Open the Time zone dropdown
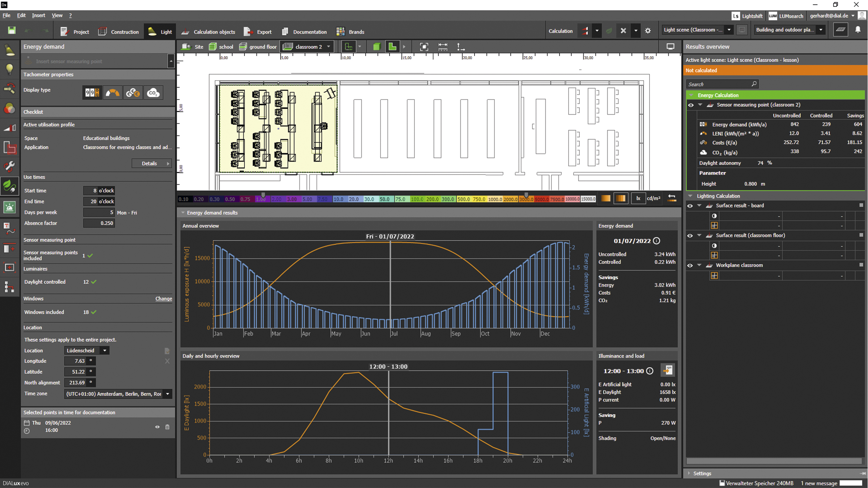Viewport: 868px width, 488px height. pos(167,394)
